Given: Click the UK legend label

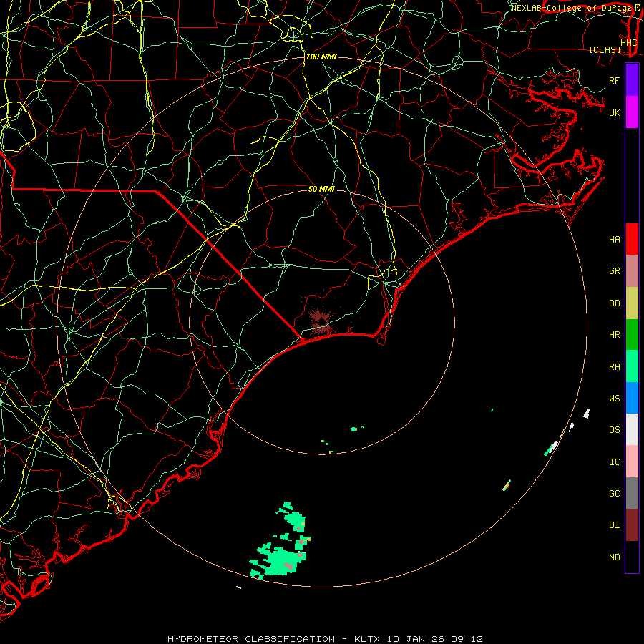Looking at the screenshot, I should click(x=614, y=112).
